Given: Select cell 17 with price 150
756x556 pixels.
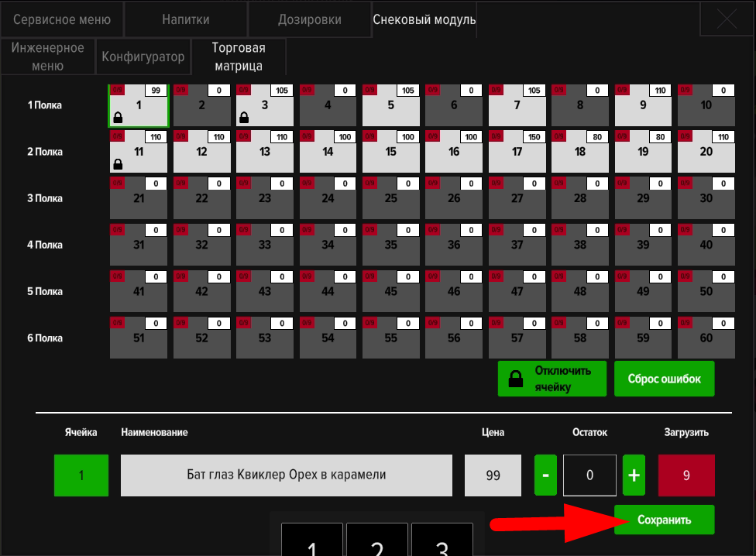Looking at the screenshot, I should [517, 152].
